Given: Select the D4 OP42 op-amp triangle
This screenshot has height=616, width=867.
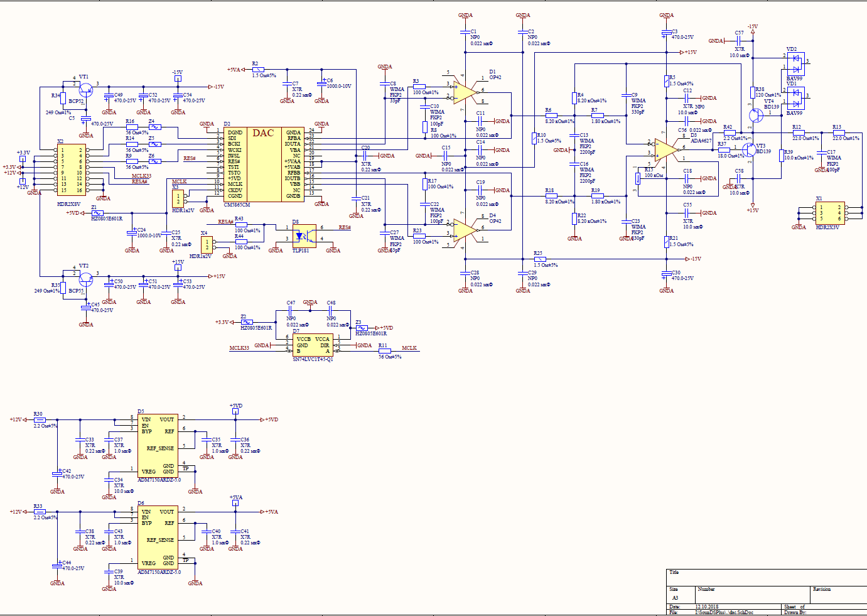Looking at the screenshot, I should (x=465, y=230).
